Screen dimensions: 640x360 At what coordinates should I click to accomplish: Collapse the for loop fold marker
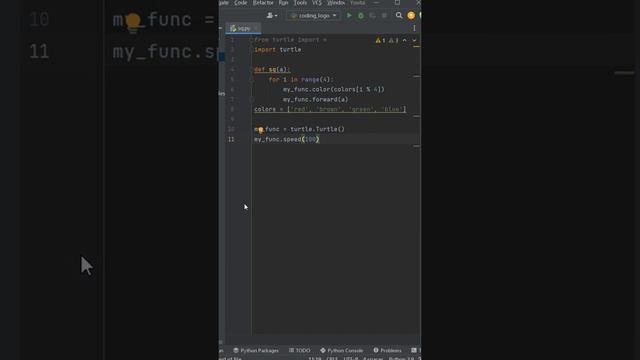tap(251, 80)
